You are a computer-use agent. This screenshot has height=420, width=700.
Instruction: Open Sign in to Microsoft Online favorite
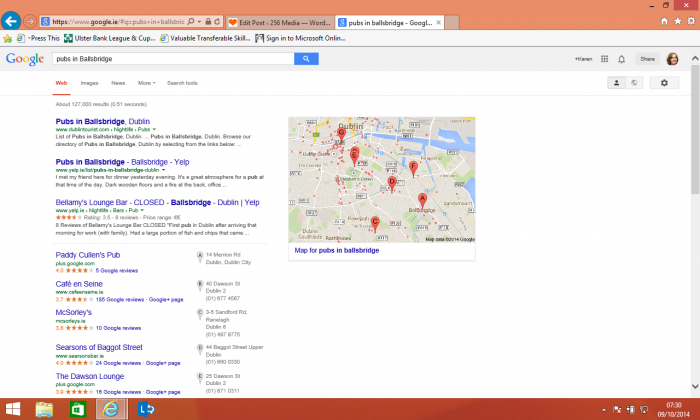point(300,38)
